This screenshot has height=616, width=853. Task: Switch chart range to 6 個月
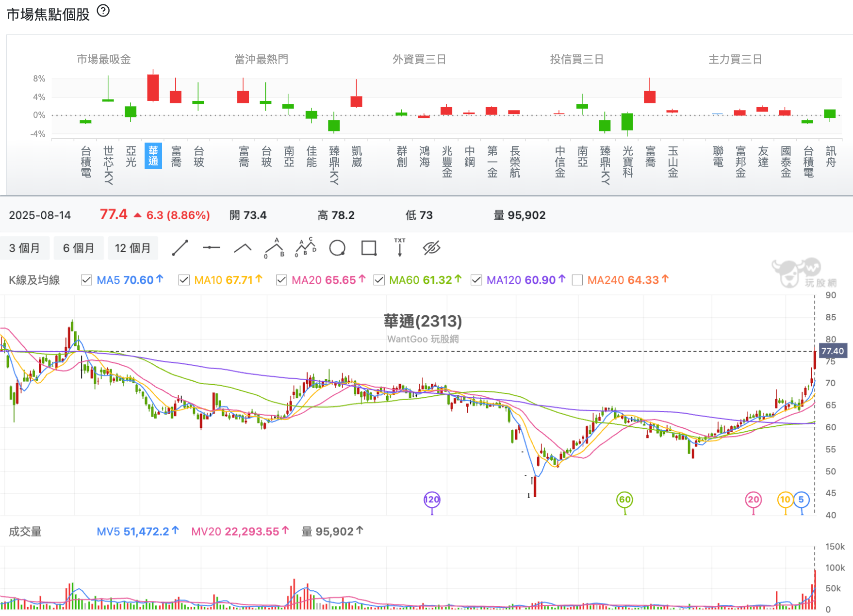tap(79, 248)
